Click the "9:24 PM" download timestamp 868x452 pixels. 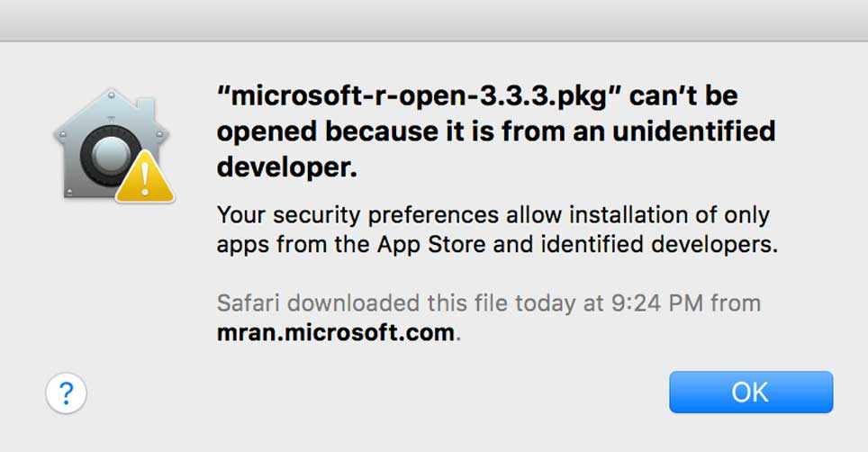pos(657,303)
